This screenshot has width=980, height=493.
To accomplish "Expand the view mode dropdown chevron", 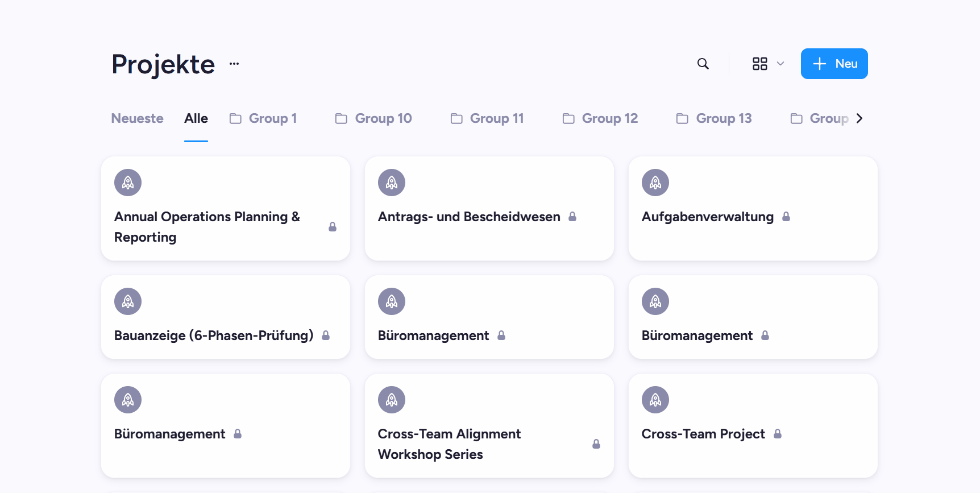I will click(780, 64).
